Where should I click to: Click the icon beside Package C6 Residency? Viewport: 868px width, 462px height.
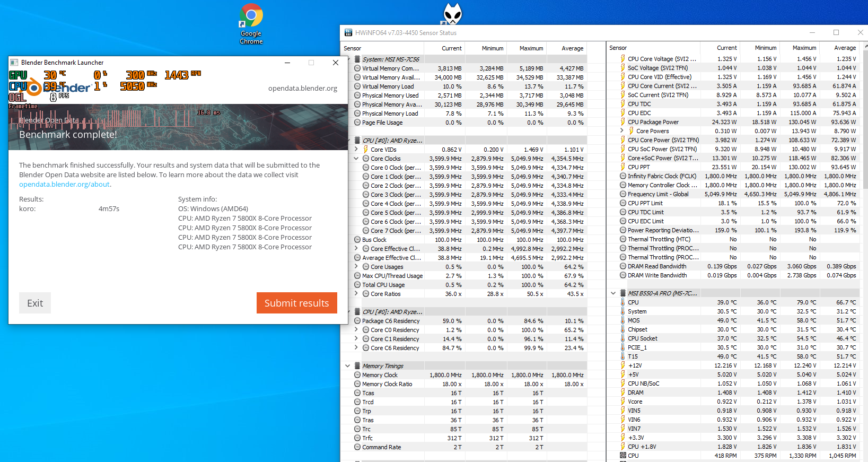[357, 321]
